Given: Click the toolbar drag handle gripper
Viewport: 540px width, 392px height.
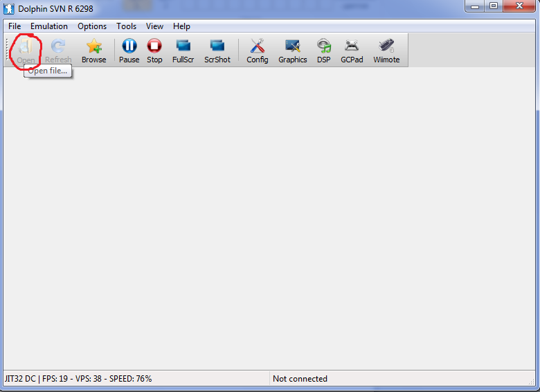Looking at the screenshot, I should (x=6, y=49).
